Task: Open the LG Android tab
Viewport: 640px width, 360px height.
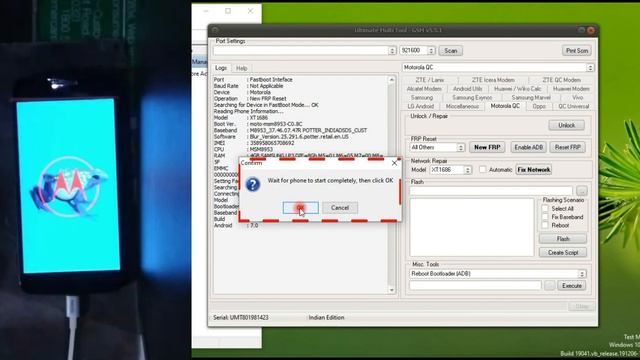Action: (420, 106)
